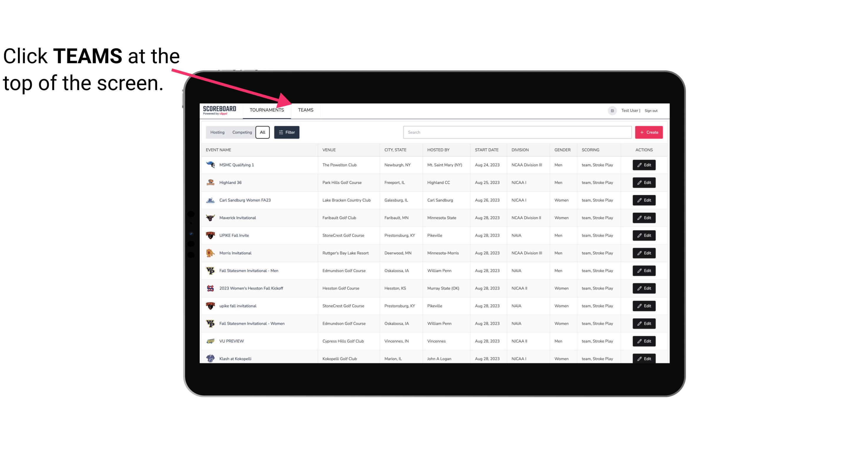This screenshot has width=868, height=467.
Task: Click the tournament icon for Carl Sandburg Women FA23
Action: pos(211,200)
